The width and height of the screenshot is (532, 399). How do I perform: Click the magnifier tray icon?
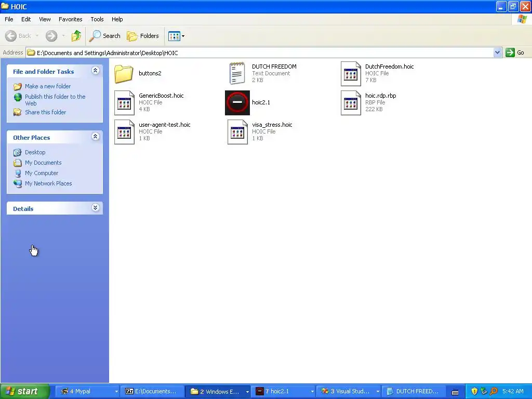[x=494, y=391]
